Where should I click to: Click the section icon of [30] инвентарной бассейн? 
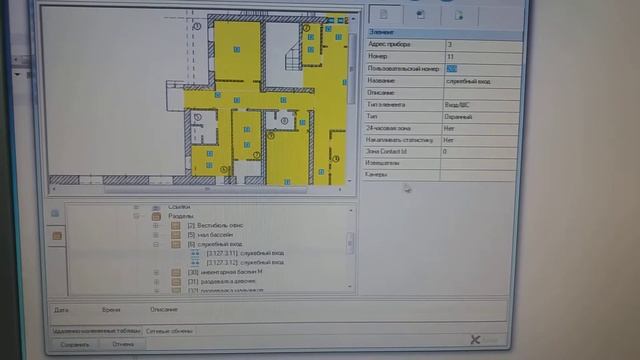pos(176,272)
